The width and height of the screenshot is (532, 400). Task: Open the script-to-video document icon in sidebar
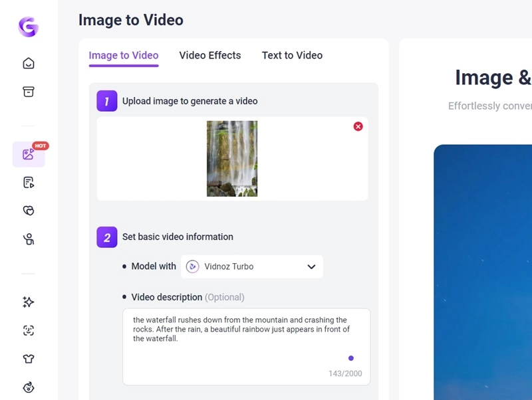[x=29, y=183]
